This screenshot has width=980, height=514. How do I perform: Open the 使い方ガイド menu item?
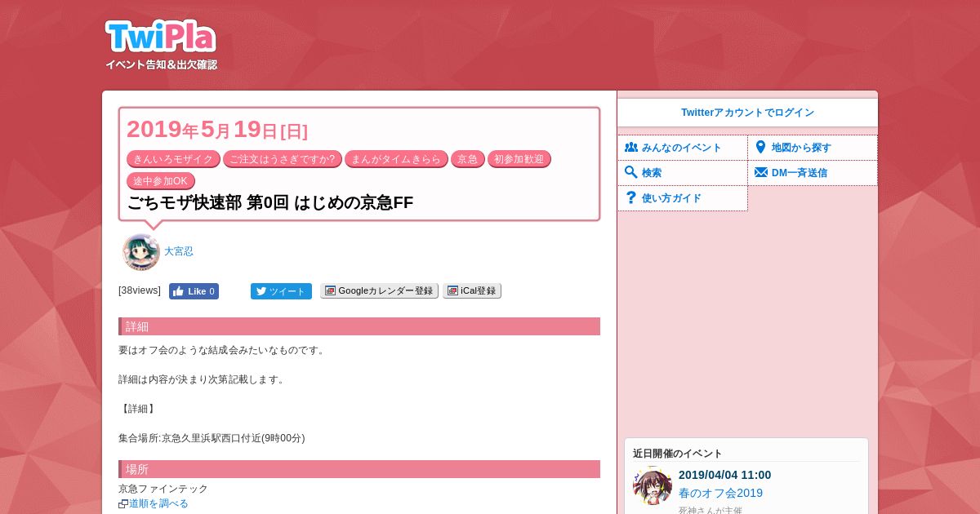[x=682, y=198]
